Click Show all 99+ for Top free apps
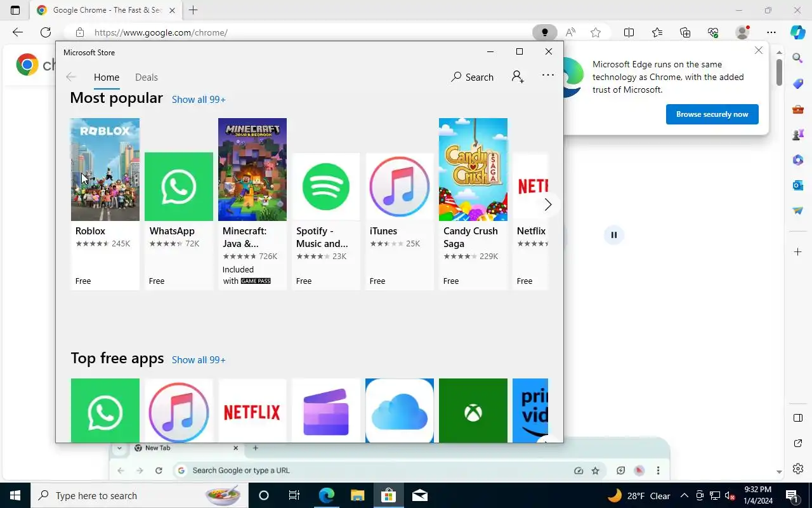This screenshot has height=508, width=812. [199, 360]
